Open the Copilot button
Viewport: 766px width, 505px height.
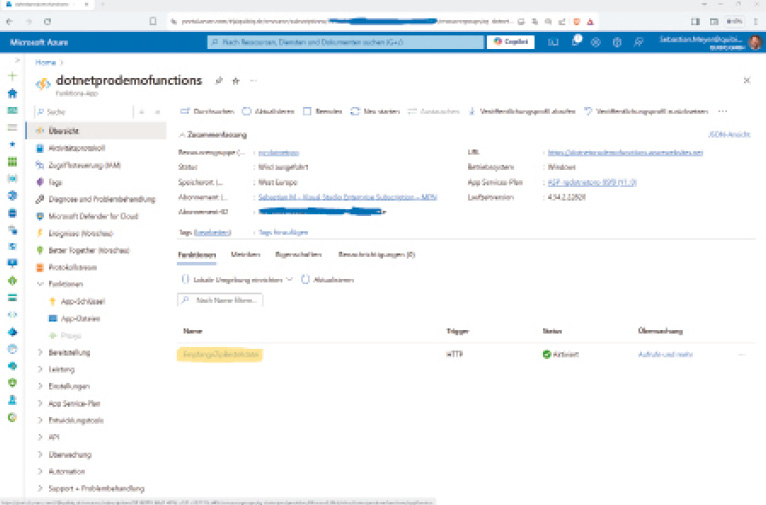[511, 42]
